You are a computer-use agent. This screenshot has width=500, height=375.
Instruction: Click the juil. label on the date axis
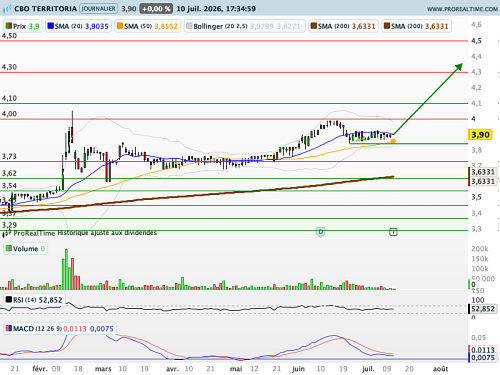tap(368, 369)
